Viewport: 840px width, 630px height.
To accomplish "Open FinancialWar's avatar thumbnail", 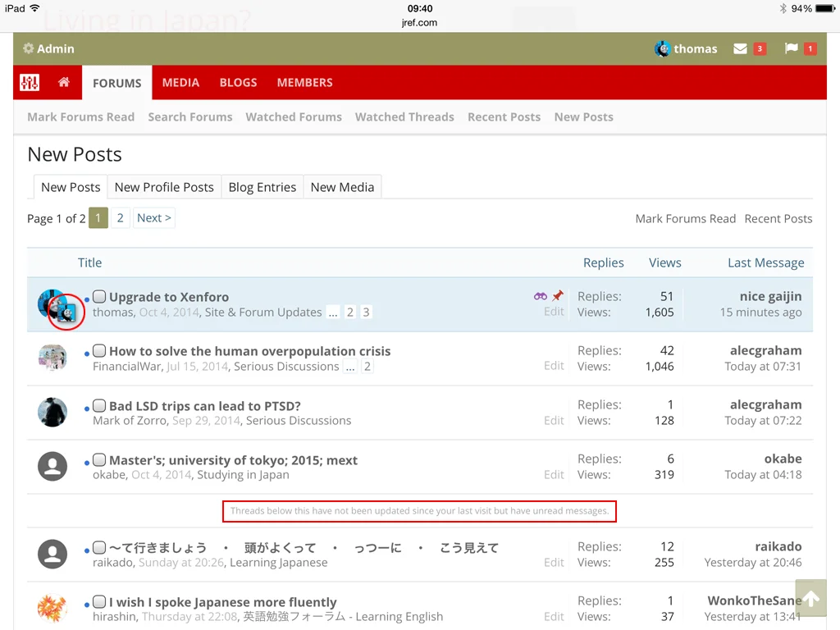I will click(x=52, y=358).
